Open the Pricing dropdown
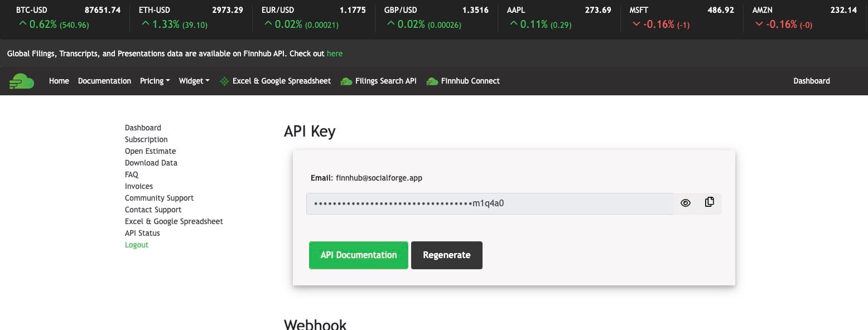868x330 pixels. tap(155, 81)
